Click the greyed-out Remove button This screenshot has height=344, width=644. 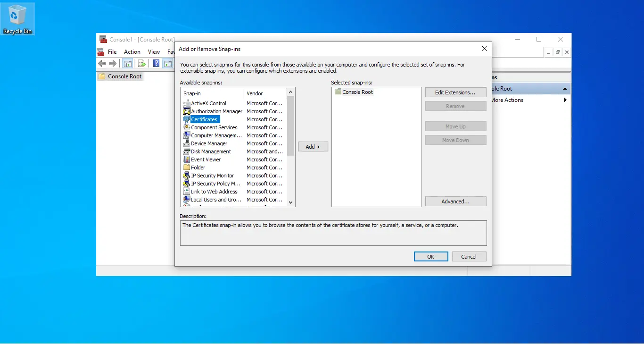[455, 106]
